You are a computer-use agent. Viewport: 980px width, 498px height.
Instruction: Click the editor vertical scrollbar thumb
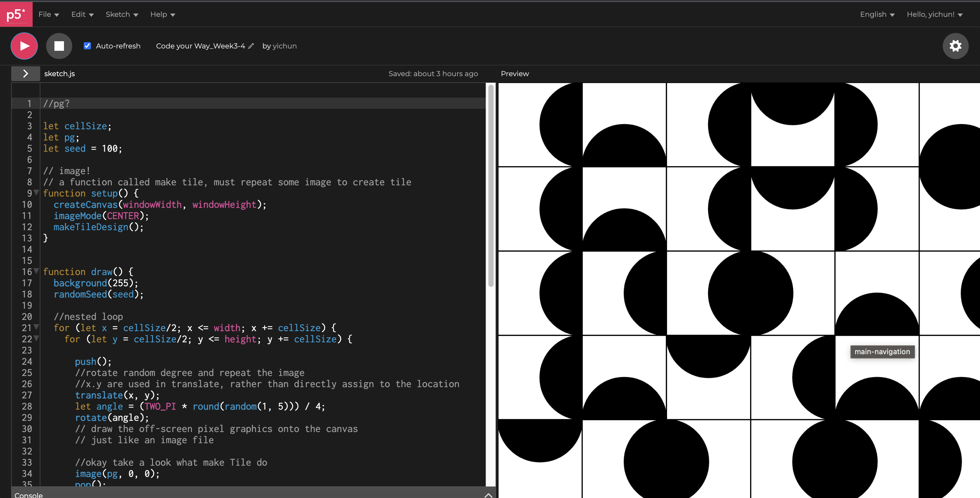tap(491, 186)
